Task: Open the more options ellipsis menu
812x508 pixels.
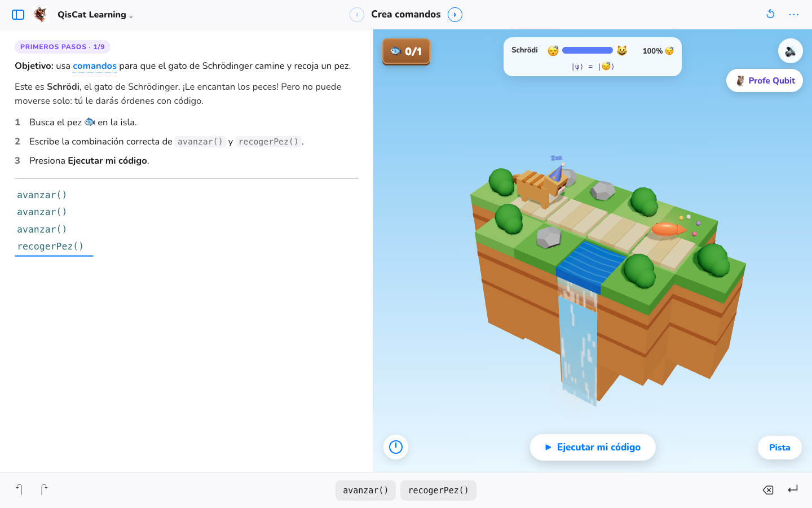Action: pos(794,15)
